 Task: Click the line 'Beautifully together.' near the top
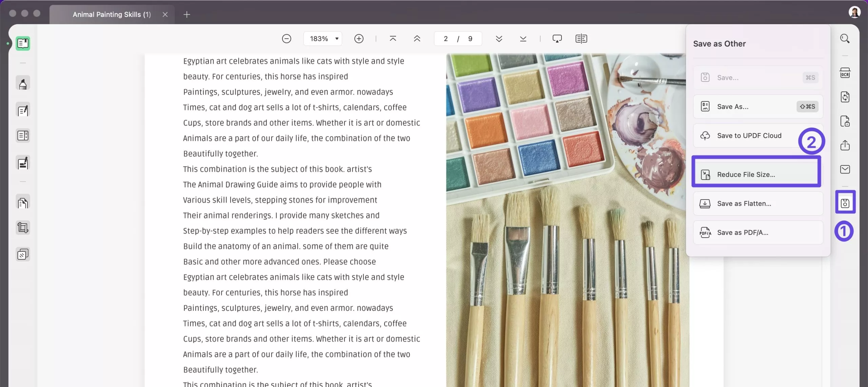coord(221,154)
